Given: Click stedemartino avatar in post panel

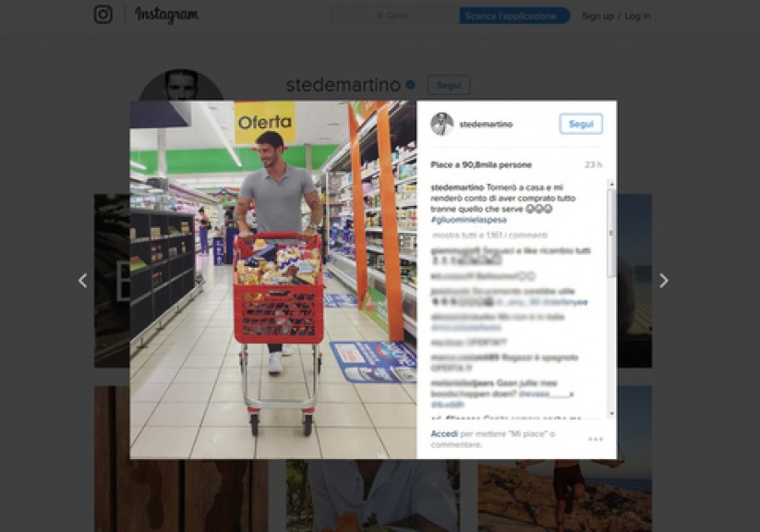Looking at the screenshot, I should [441, 124].
